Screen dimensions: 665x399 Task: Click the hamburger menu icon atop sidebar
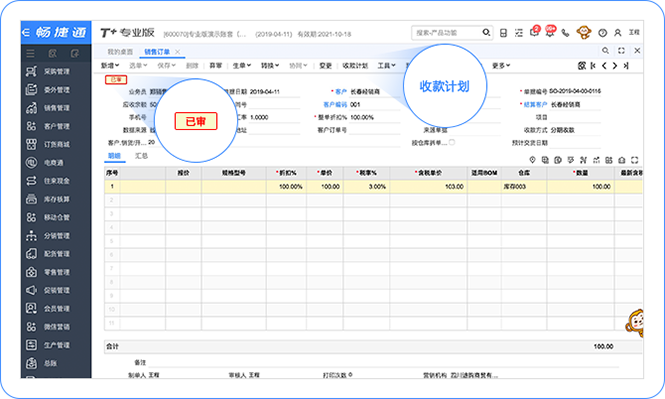(x=30, y=53)
